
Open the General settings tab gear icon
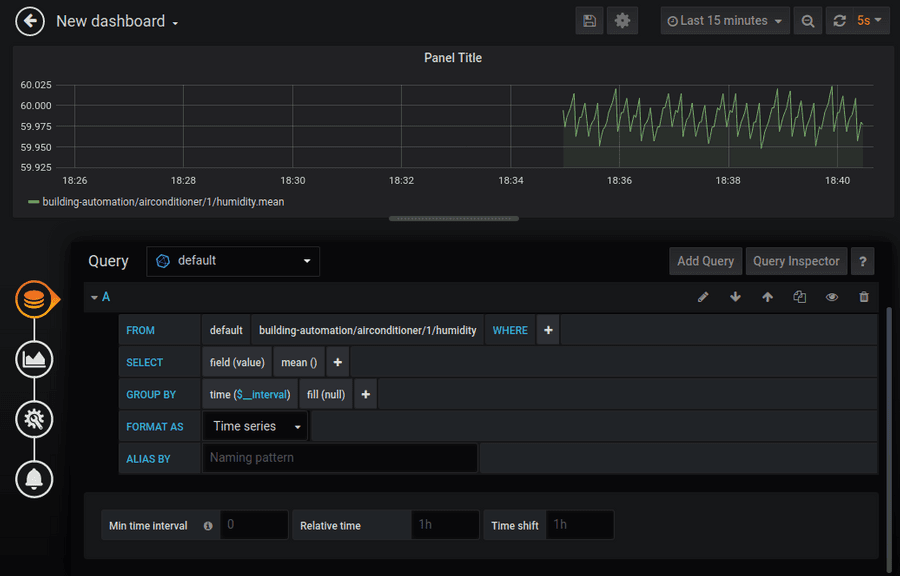pyautogui.click(x=34, y=419)
